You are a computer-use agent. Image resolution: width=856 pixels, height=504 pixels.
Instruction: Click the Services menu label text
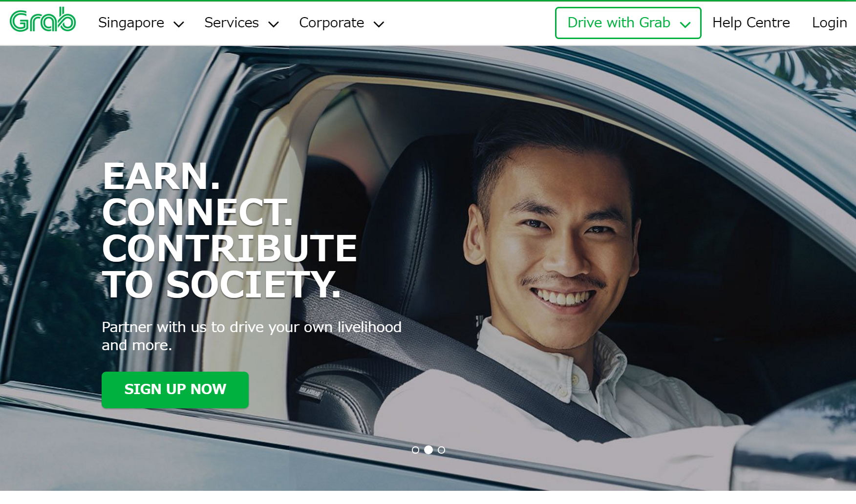click(x=232, y=23)
